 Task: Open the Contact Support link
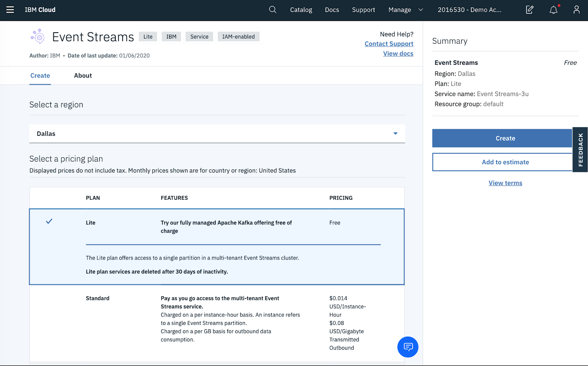(389, 44)
